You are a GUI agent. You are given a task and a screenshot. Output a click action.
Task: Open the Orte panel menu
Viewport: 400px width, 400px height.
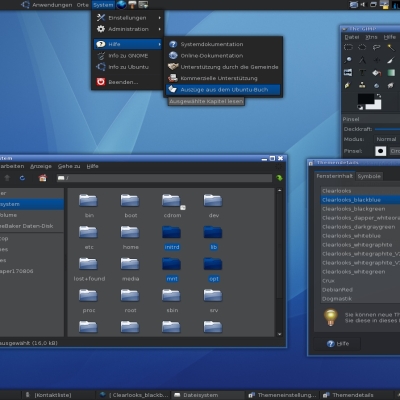click(83, 5)
